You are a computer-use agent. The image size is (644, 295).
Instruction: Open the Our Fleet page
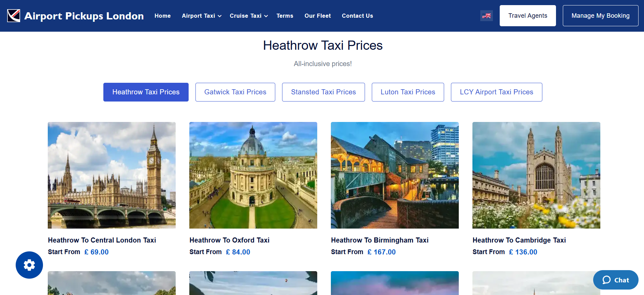tap(318, 16)
